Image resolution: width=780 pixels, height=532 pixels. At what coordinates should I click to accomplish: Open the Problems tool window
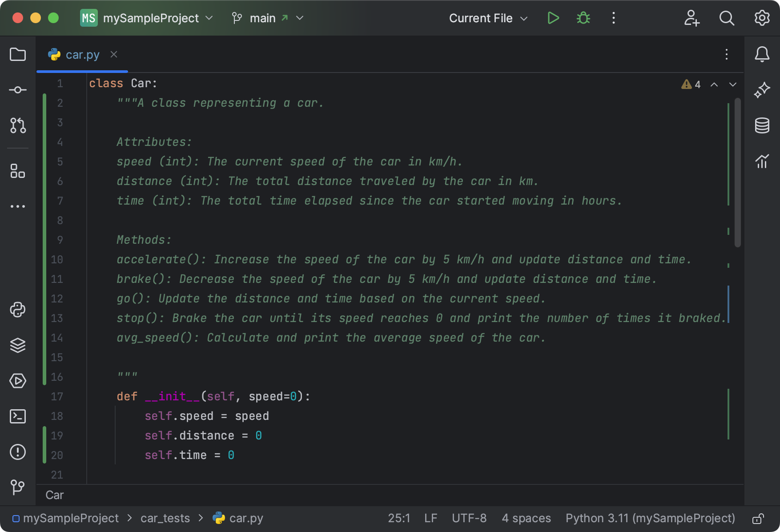[x=18, y=452]
